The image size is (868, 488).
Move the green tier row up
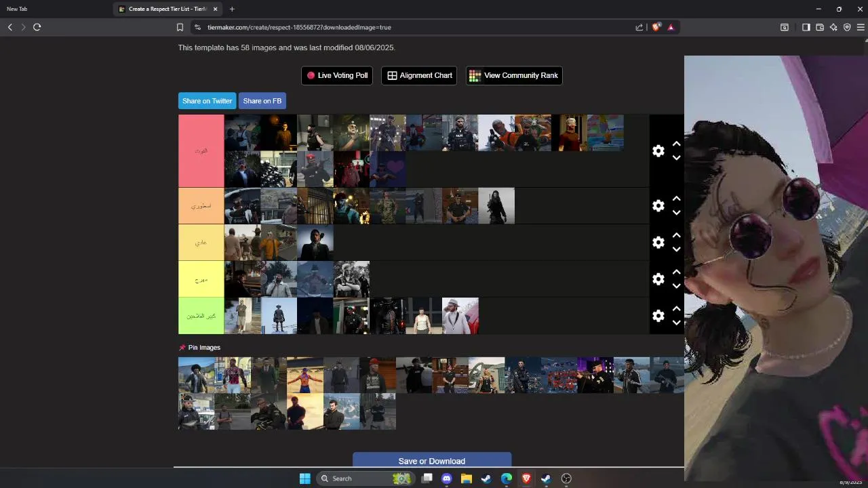[x=676, y=308]
